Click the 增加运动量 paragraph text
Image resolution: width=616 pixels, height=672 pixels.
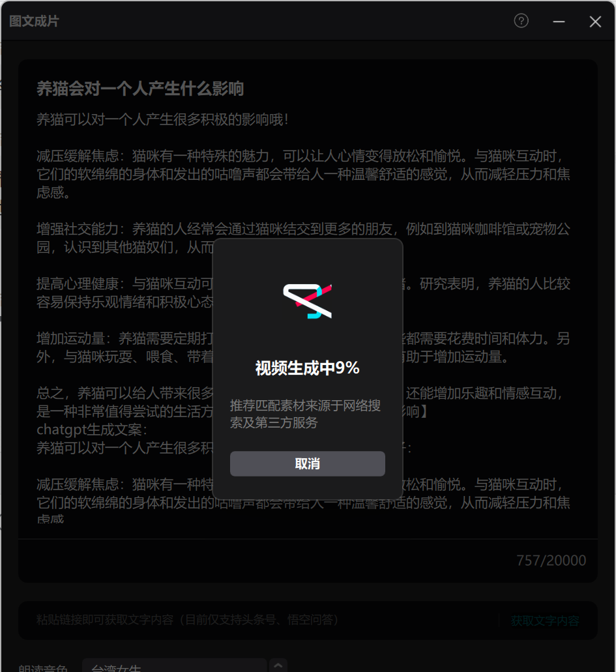(x=303, y=347)
